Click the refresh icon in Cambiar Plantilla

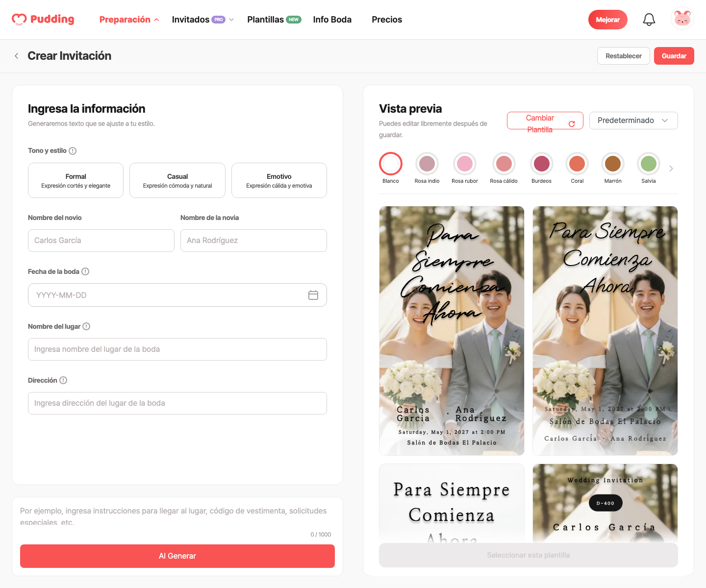[572, 124]
